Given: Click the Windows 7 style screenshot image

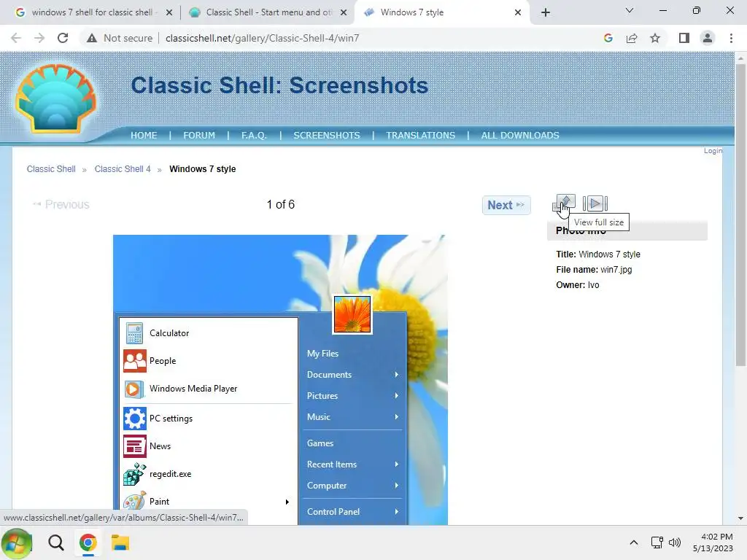Looking at the screenshot, I should click(280, 379).
